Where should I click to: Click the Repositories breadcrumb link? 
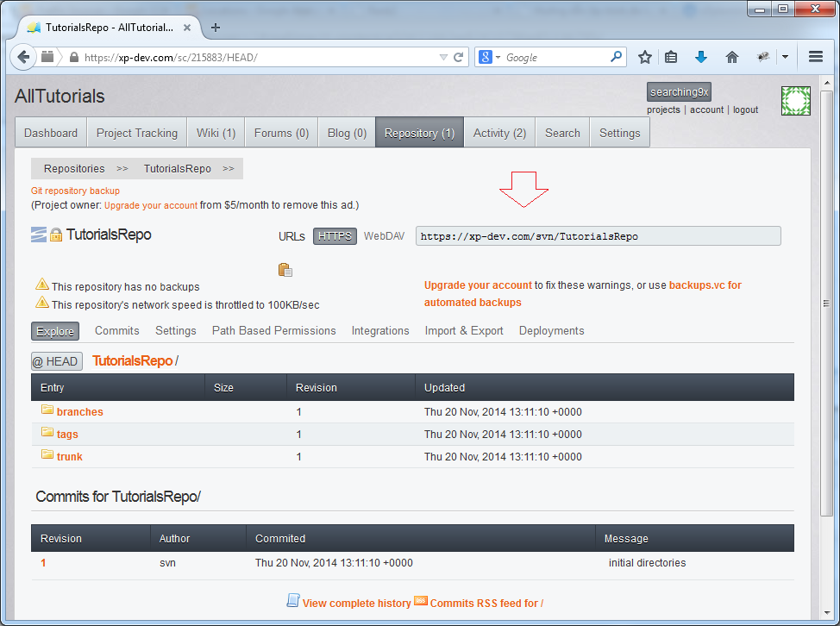click(x=74, y=169)
